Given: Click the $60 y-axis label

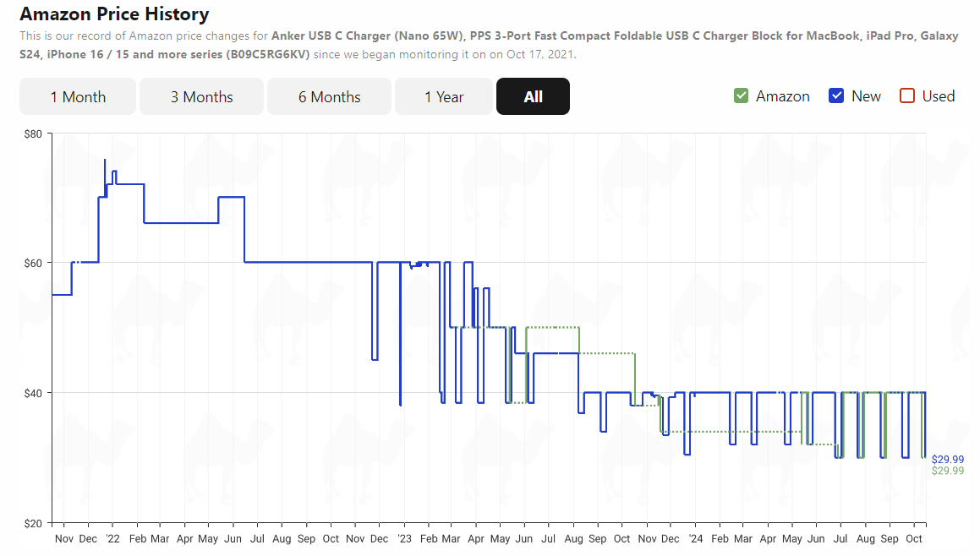Looking at the screenshot, I should coord(33,264).
